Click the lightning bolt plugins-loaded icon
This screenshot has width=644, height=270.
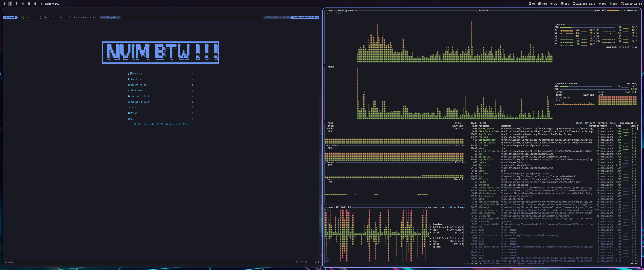point(135,124)
